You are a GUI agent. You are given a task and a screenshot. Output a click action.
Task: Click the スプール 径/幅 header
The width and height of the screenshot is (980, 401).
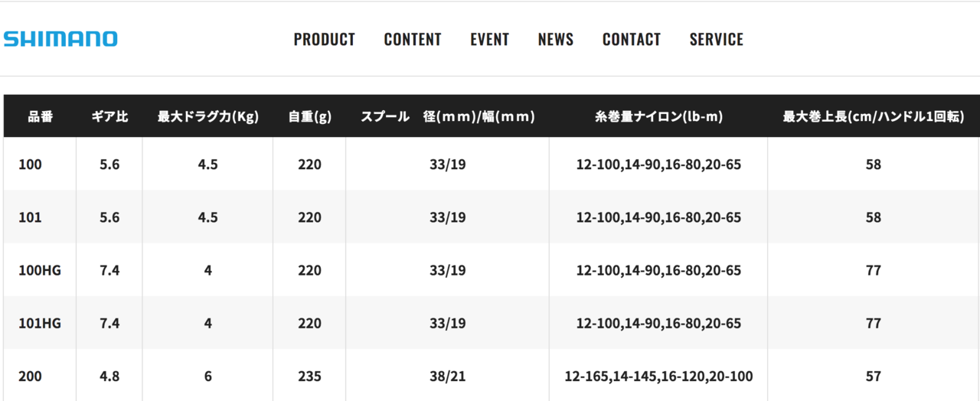point(447,116)
